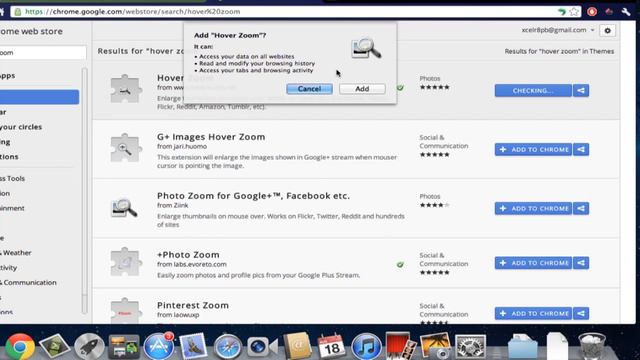
Task: Click the sidebar vertical scrollbar
Action: pyautogui.click(x=84, y=191)
